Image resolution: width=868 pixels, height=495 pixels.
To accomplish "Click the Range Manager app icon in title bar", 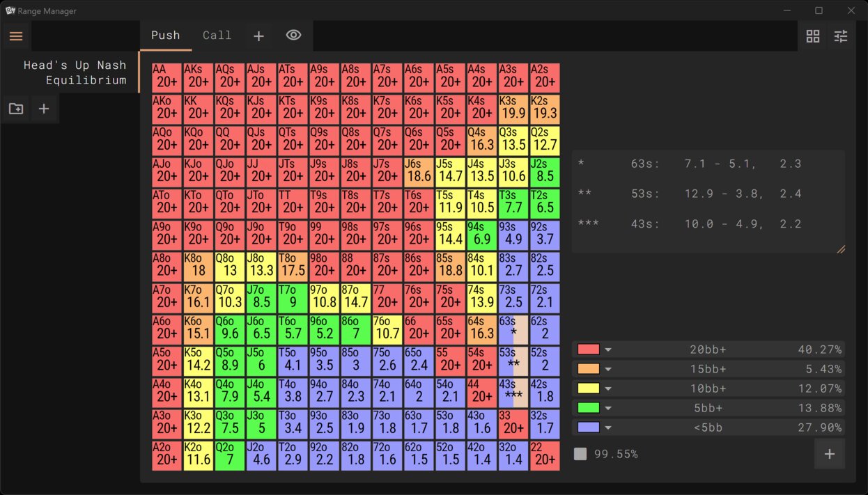I will coord(10,10).
